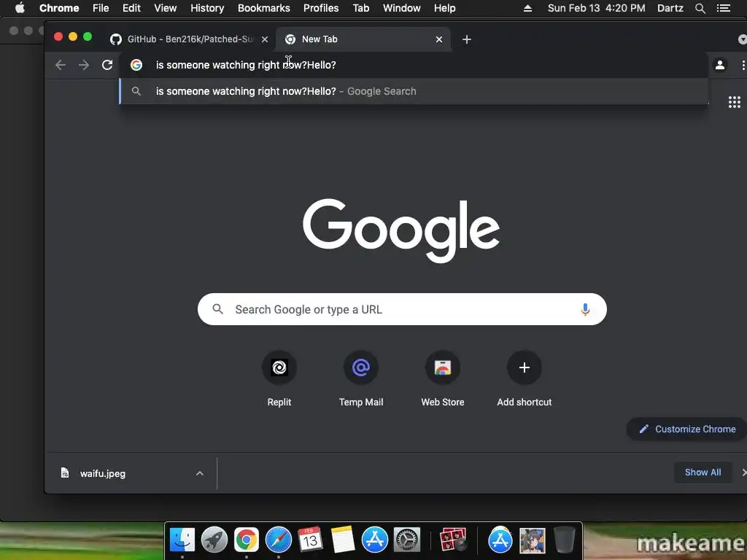Screen dimensions: 747x560
Task: Open the View menu
Action: [166, 8]
